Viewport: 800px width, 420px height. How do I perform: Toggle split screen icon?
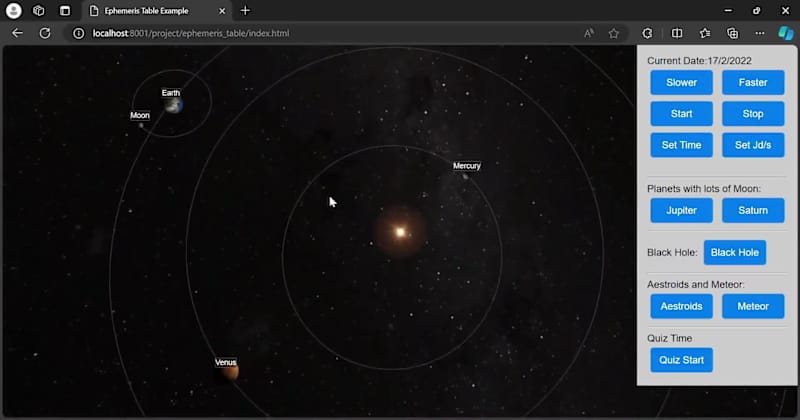(677, 33)
